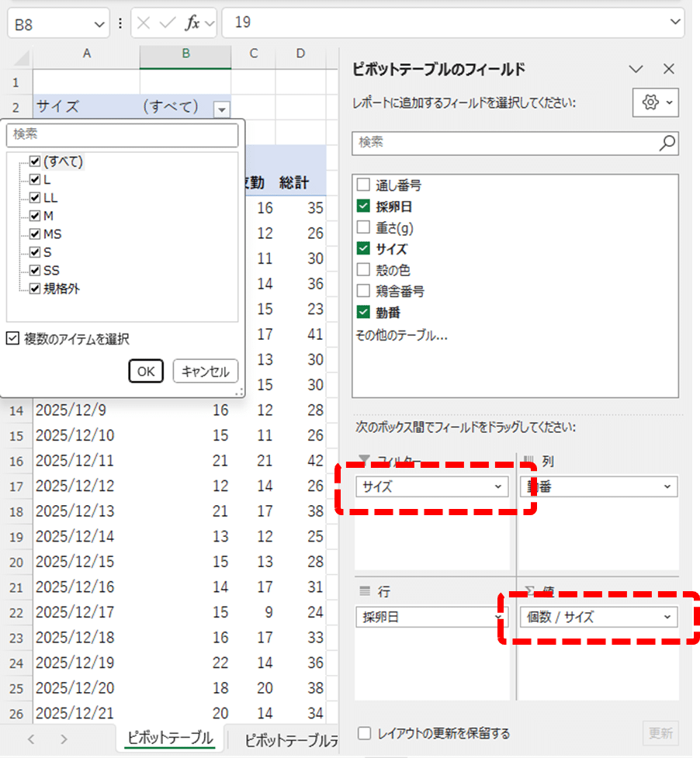Uncheck the LL item in filter list
700x758 pixels.
click(34, 198)
